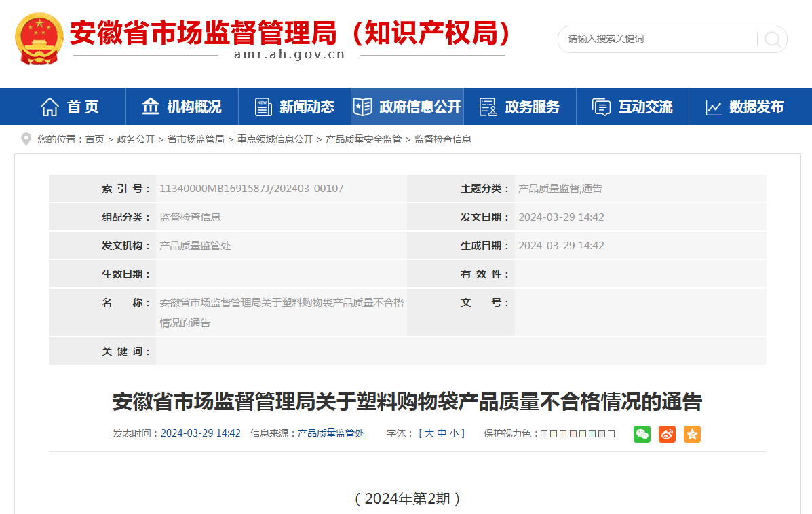812x514 pixels.
Task: Click the national emblem logo
Action: (x=39, y=37)
